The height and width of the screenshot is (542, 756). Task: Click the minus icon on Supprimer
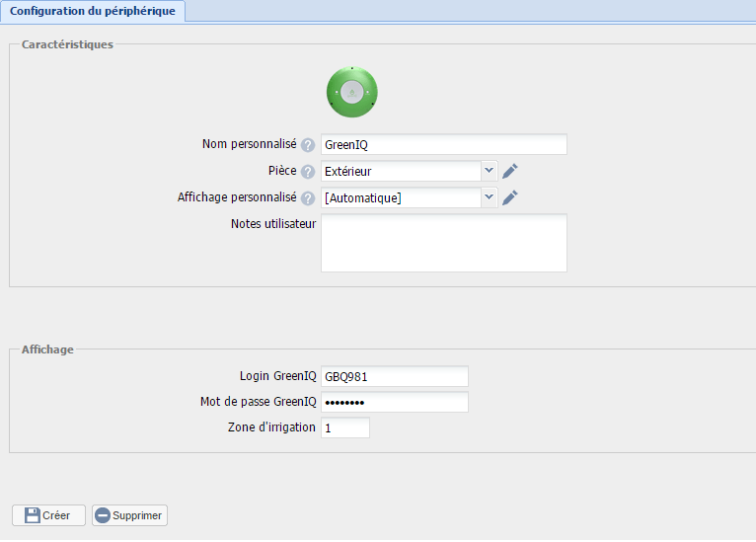pos(103,515)
